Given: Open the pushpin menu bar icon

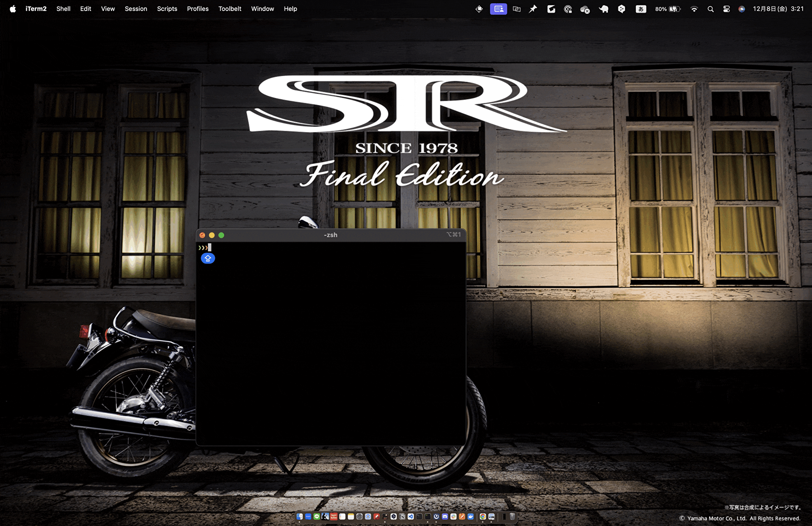Looking at the screenshot, I should [533, 9].
